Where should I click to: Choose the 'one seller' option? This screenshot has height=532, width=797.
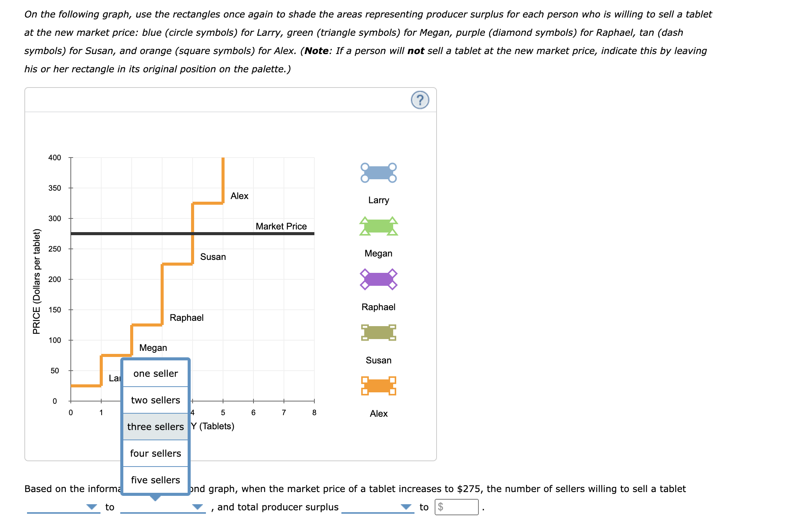pos(155,373)
